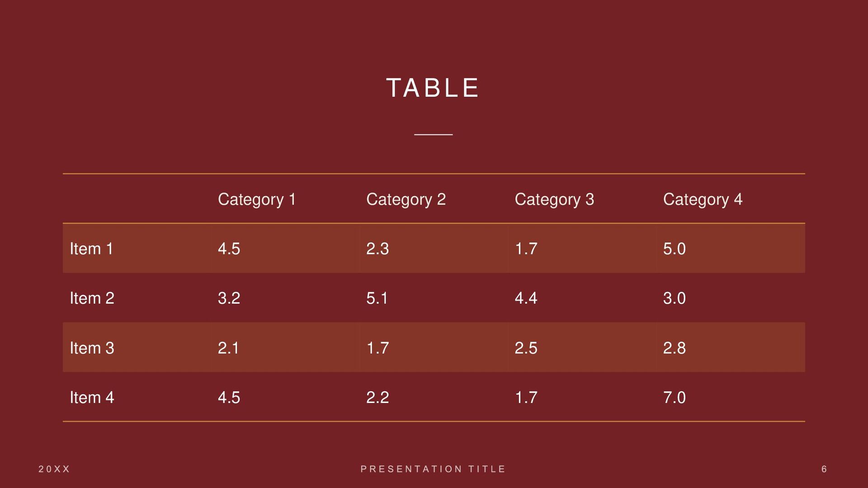Viewport: 868px width, 488px height.
Task: Click the PRESENTATION TITLE footer text
Action: tap(433, 469)
